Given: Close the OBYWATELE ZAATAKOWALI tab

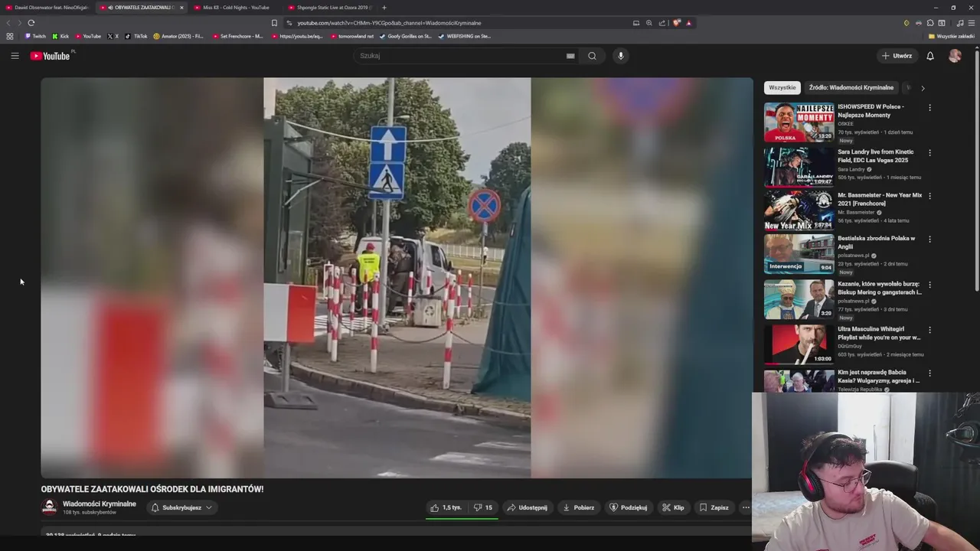Looking at the screenshot, I should pyautogui.click(x=181, y=8).
